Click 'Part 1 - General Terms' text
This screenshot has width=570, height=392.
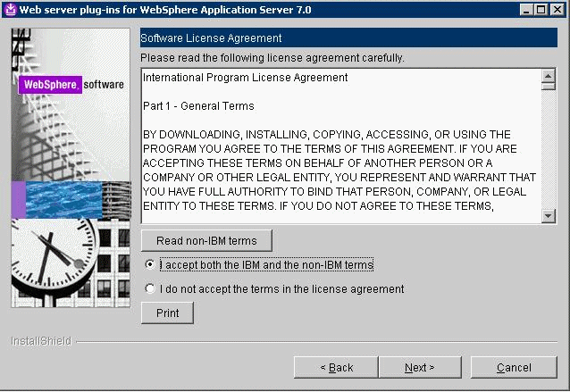click(x=198, y=106)
